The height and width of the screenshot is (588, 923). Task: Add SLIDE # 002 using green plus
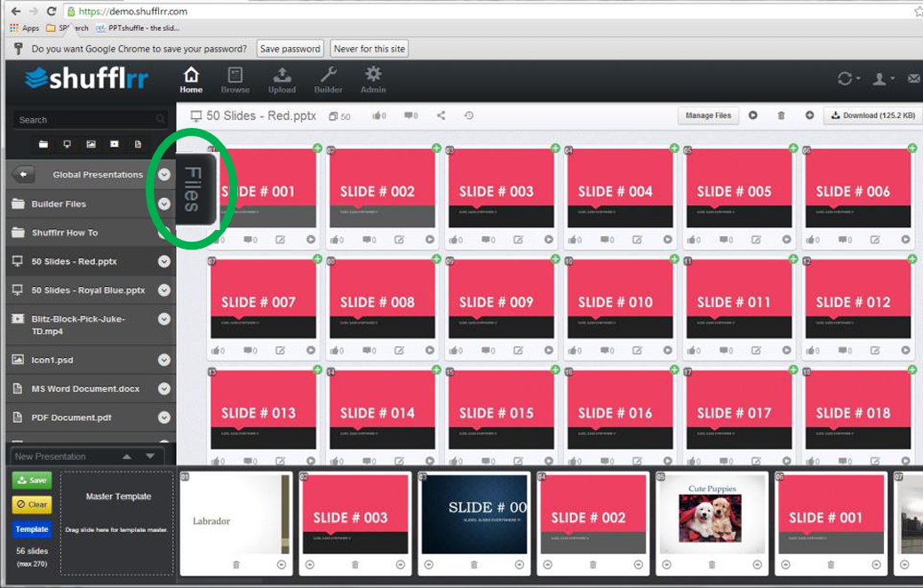(436, 147)
